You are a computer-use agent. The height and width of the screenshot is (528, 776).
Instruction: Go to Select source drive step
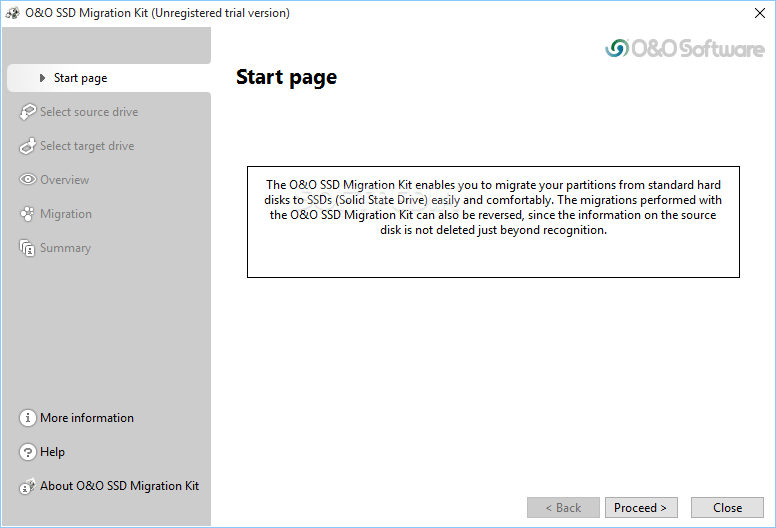coord(89,112)
